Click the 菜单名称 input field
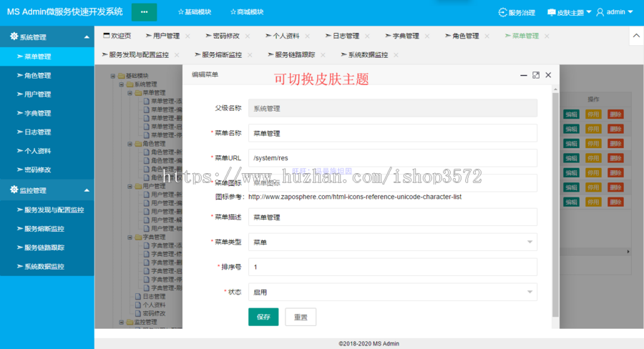Viewport: 644px width, 349px height. tap(393, 133)
